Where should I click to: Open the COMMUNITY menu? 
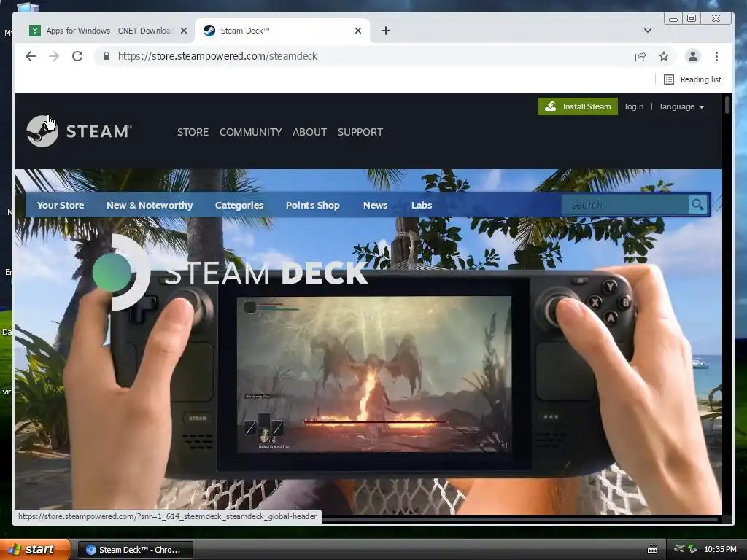point(251,132)
